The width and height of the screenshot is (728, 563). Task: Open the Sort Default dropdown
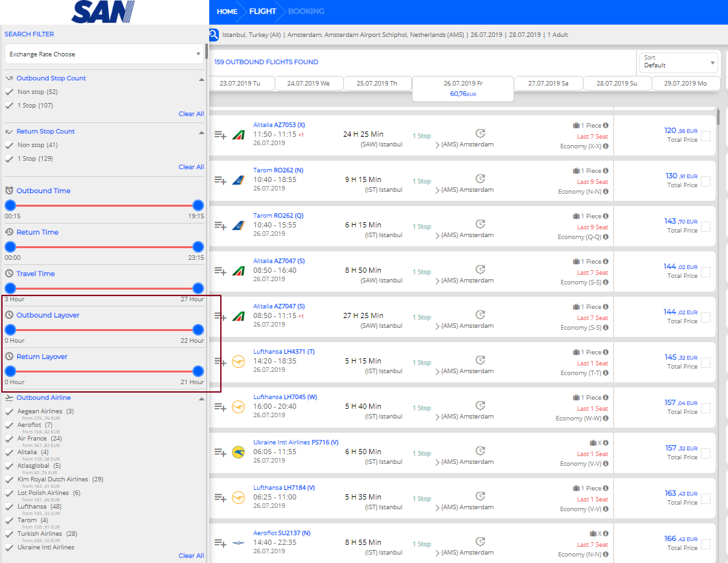coord(677,62)
